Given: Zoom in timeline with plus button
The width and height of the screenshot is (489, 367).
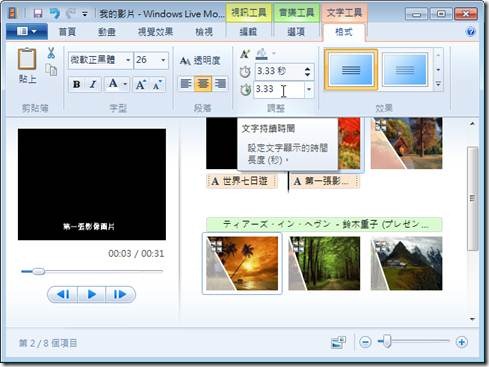Looking at the screenshot, I should click(x=462, y=342).
